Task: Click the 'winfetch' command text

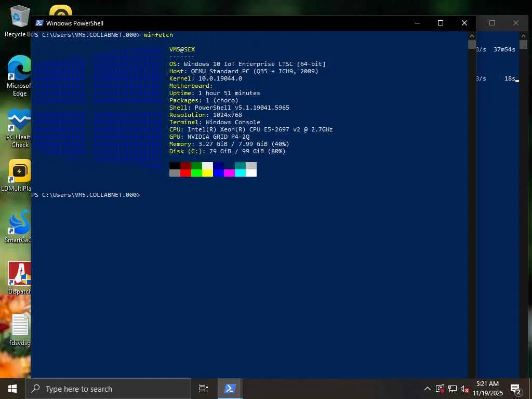Action: (x=158, y=35)
